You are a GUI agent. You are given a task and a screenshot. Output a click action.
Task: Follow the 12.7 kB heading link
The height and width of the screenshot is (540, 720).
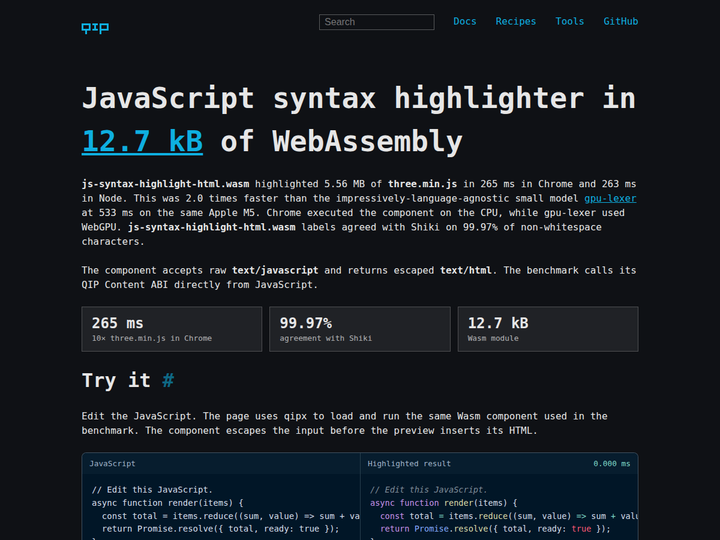pyautogui.click(x=142, y=141)
